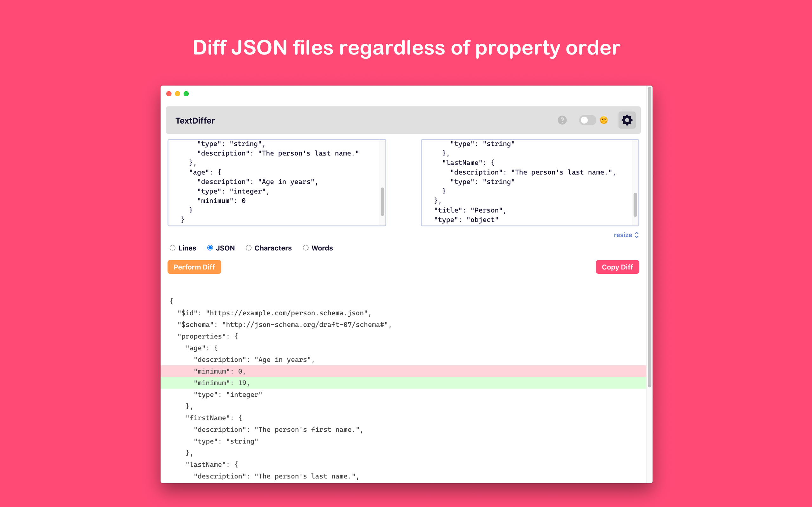Click the left textarea scrollbar thumb
812x507 pixels.
click(x=382, y=202)
